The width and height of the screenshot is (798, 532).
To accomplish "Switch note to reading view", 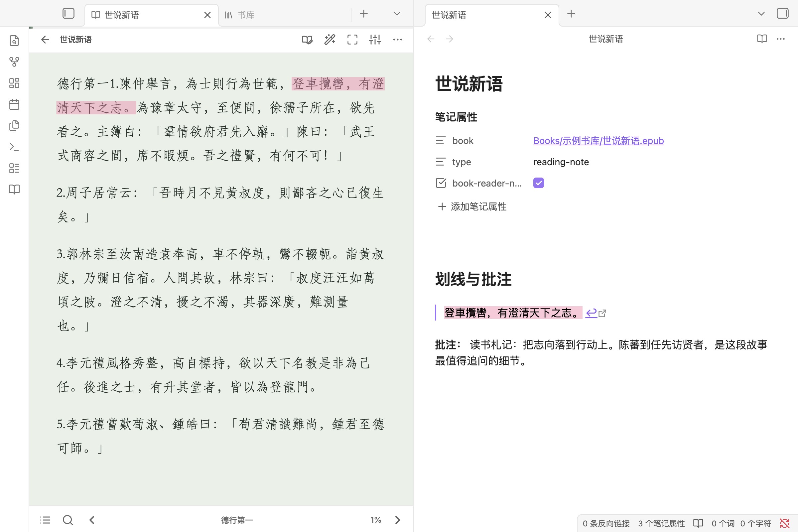I will (762, 39).
